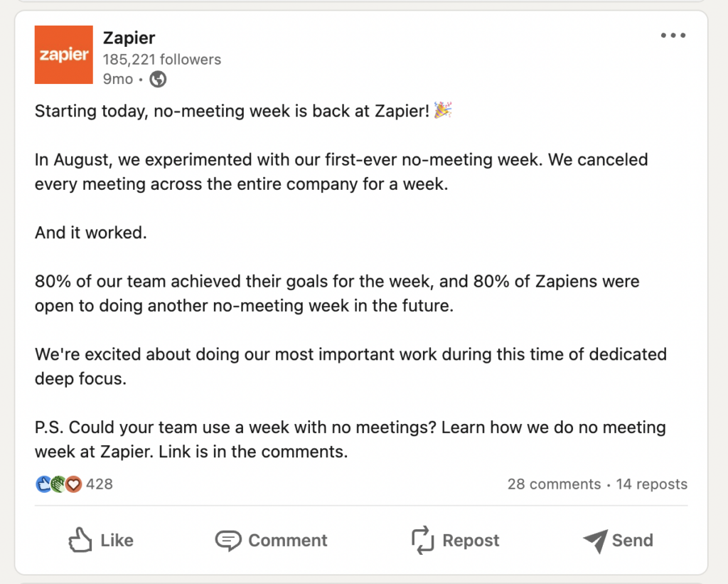Click the Comment speech bubble icon
728x584 pixels.
[228, 541]
